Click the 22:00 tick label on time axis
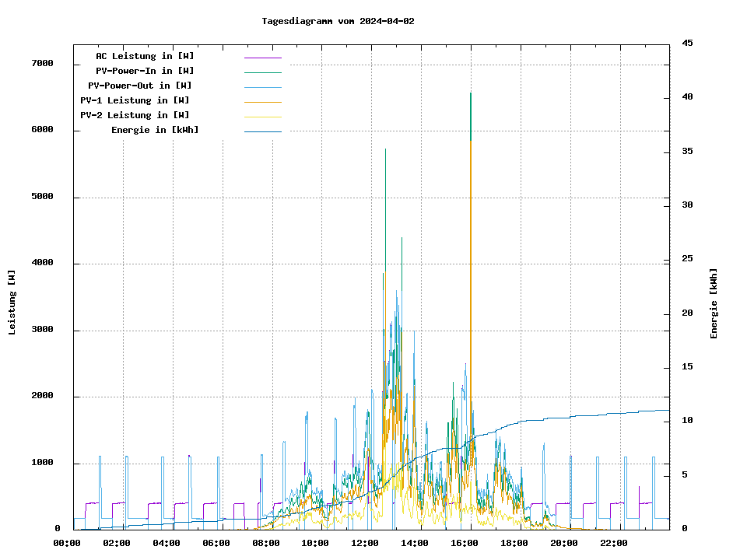The width and height of the screenshot is (747, 560). 614,543
